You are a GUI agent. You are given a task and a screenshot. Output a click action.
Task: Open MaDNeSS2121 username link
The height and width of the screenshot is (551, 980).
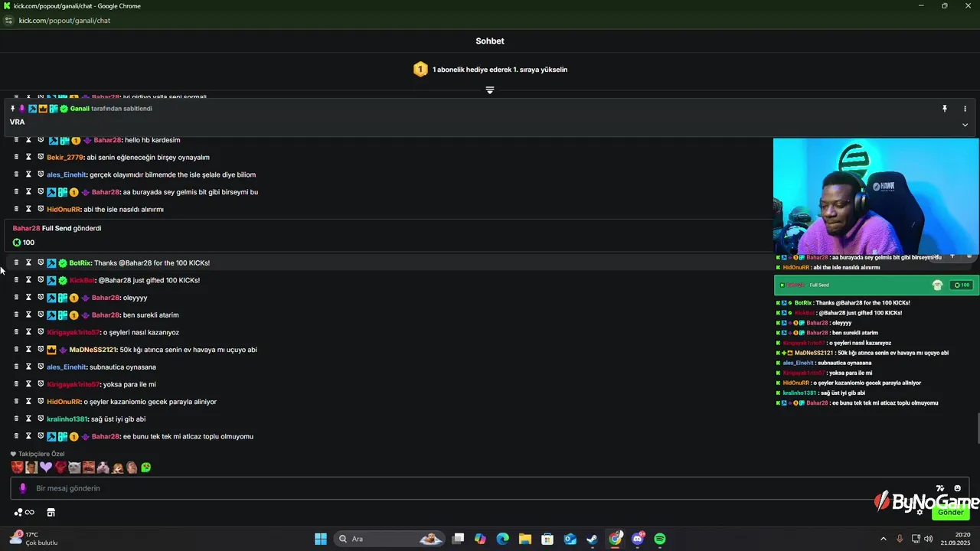[93, 350]
